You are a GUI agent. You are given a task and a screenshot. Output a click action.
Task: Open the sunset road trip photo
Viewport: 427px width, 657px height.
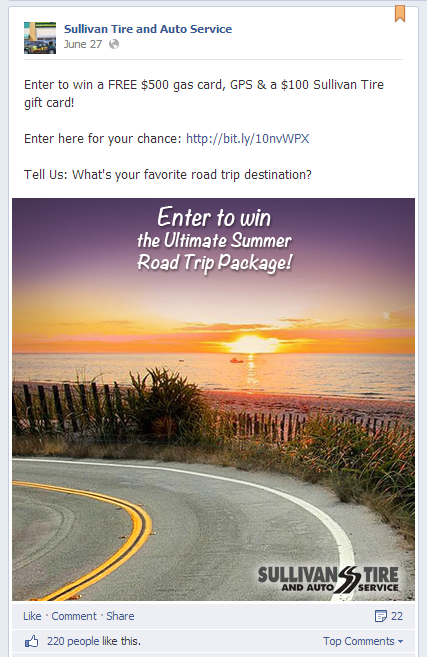coord(213,399)
